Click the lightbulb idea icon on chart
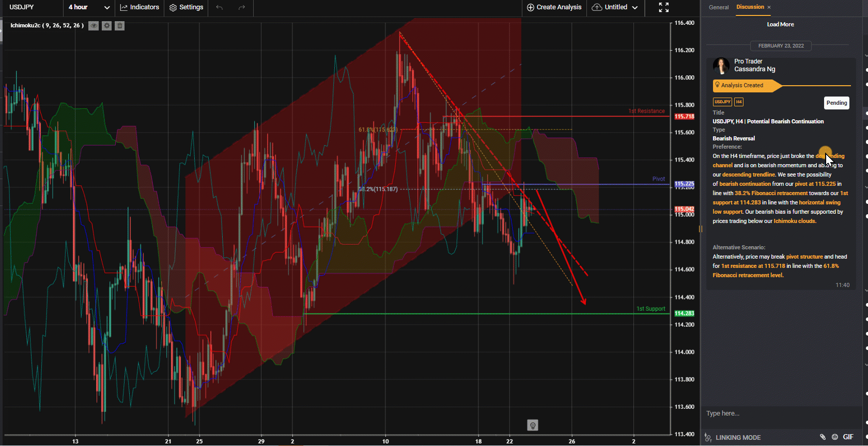Screen dimensions: 868x446 [533, 425]
